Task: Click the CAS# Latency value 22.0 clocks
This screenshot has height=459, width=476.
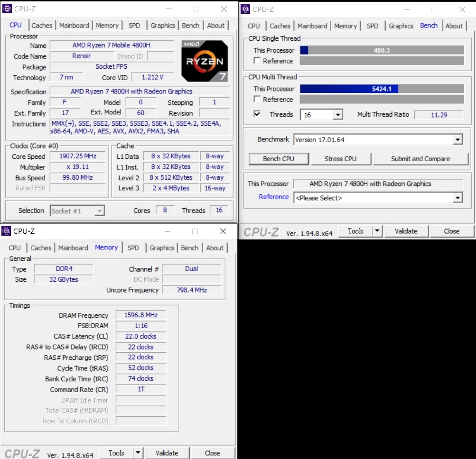Action: point(141,336)
